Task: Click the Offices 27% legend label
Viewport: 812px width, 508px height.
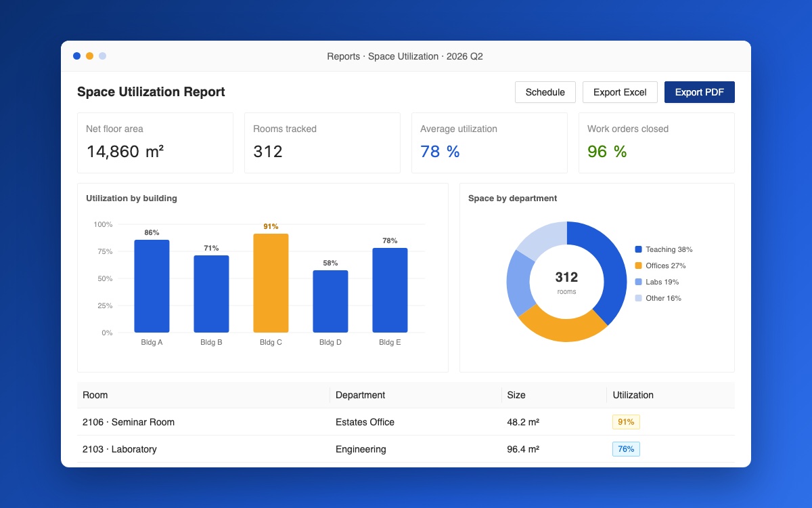Action: [x=666, y=266]
